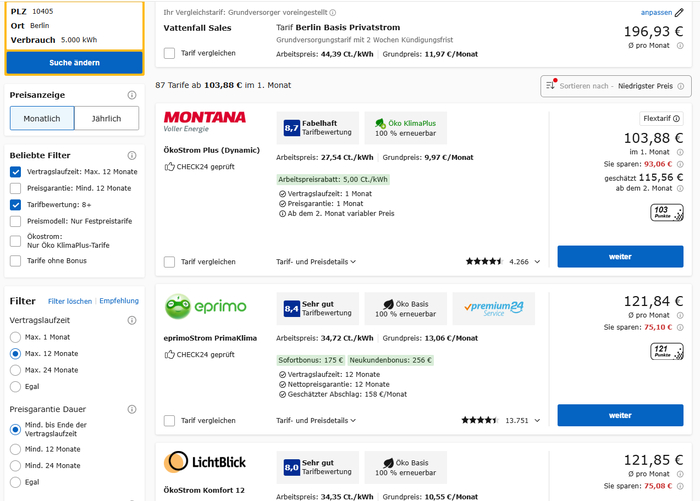Click the info icon beside Preisanzeige
This screenshot has height=501, width=700.
[132, 95]
